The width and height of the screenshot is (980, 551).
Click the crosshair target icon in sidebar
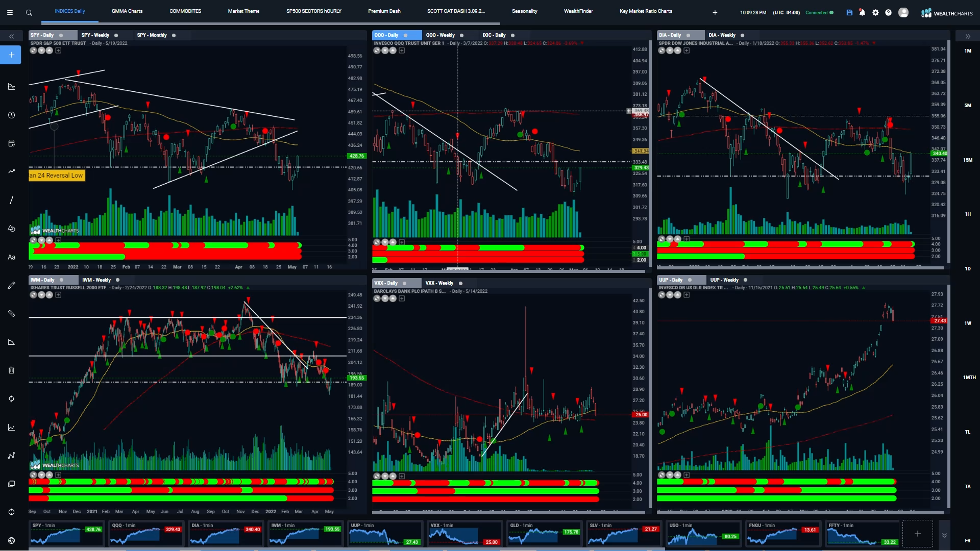[11, 512]
